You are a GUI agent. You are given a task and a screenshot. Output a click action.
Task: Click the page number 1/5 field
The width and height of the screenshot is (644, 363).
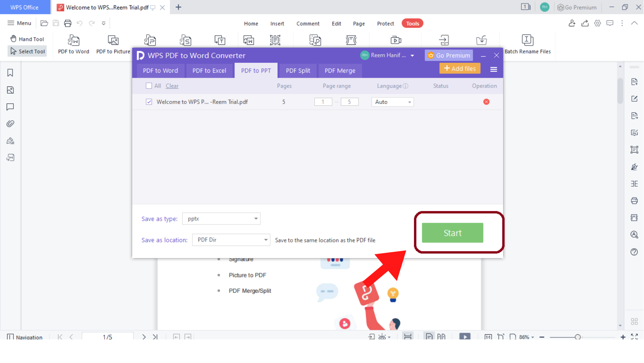[108, 337]
